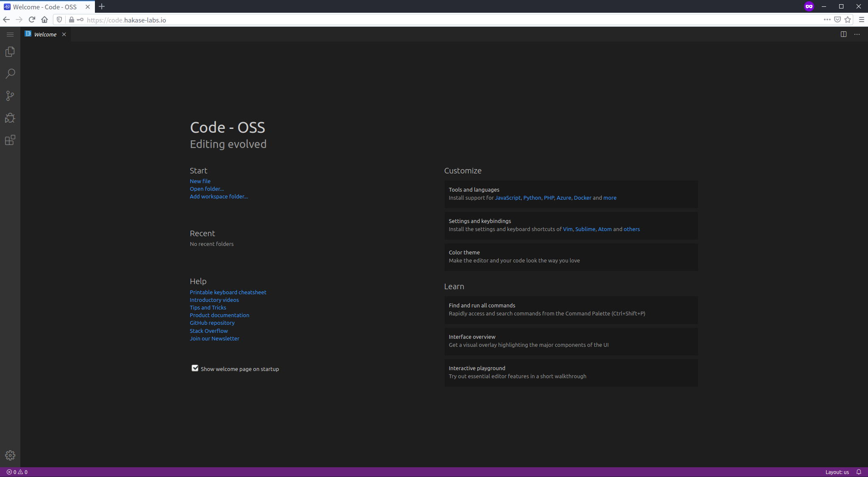Go forward in browser history
The image size is (868, 477).
(x=19, y=20)
